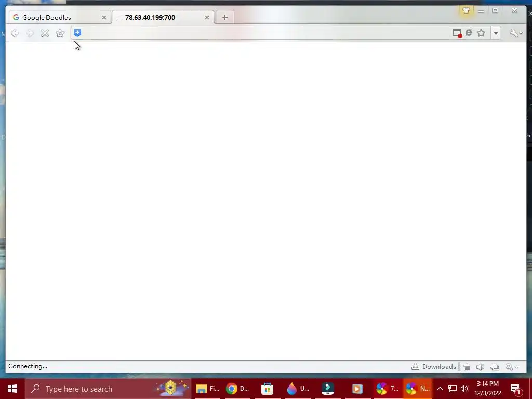Open the wrench tools menu
532x399 pixels.
516,33
